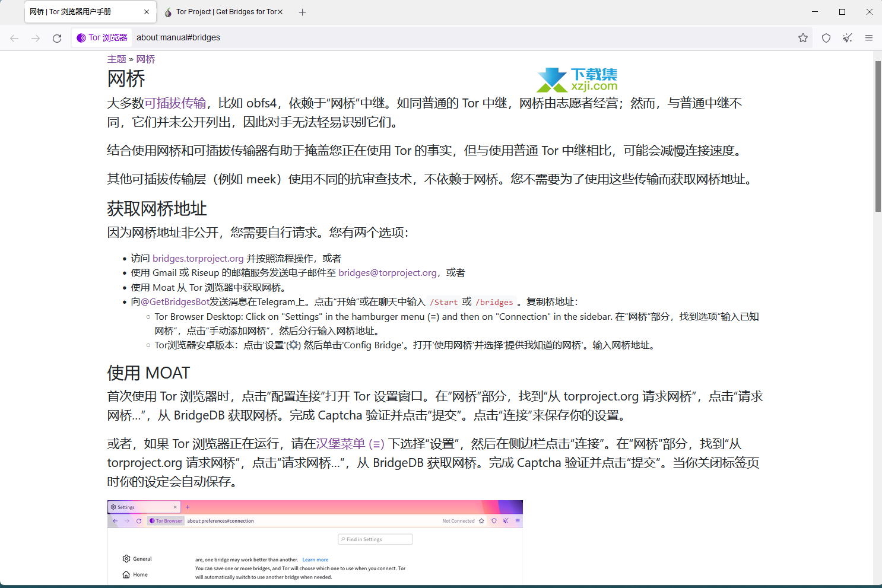The height and width of the screenshot is (588, 882).
Task: Bookmark this page with the star icon
Action: tap(803, 37)
